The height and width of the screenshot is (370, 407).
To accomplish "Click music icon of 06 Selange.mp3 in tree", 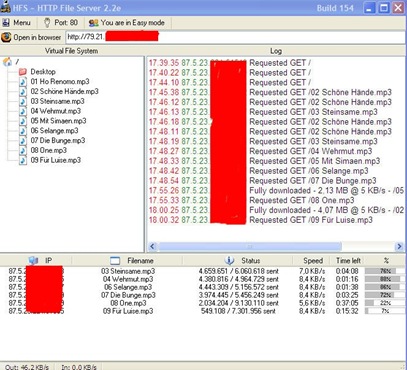I will point(23,131).
